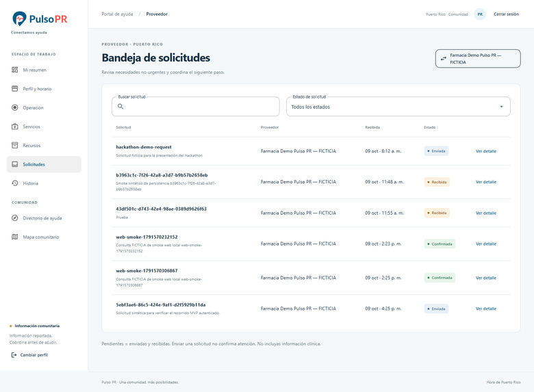The width and height of the screenshot is (534, 392).
Task: Click the Solicitudes inbox icon
Action: (14, 164)
